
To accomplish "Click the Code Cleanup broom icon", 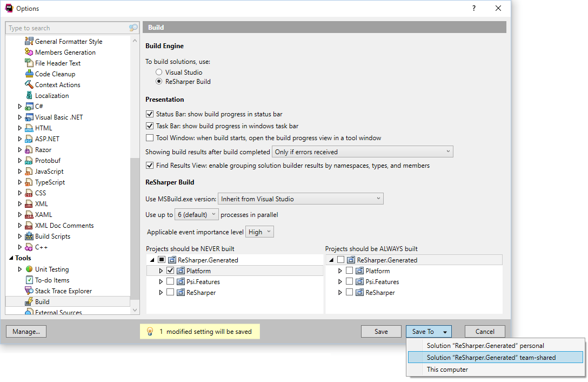I will (x=30, y=74).
